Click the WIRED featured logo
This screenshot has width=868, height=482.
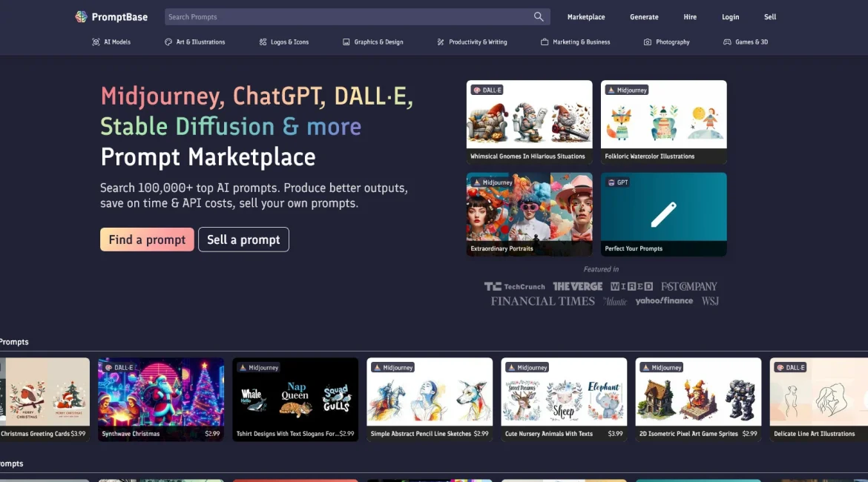[631, 287]
